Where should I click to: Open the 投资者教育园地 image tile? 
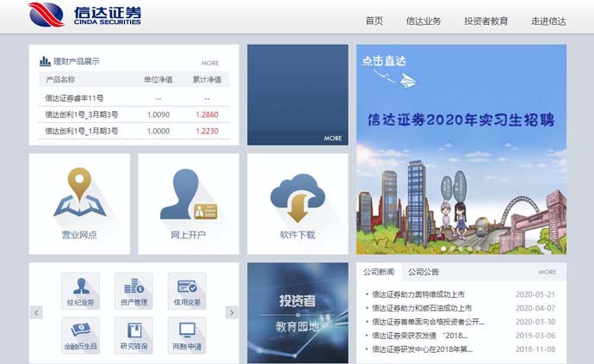coord(298,313)
